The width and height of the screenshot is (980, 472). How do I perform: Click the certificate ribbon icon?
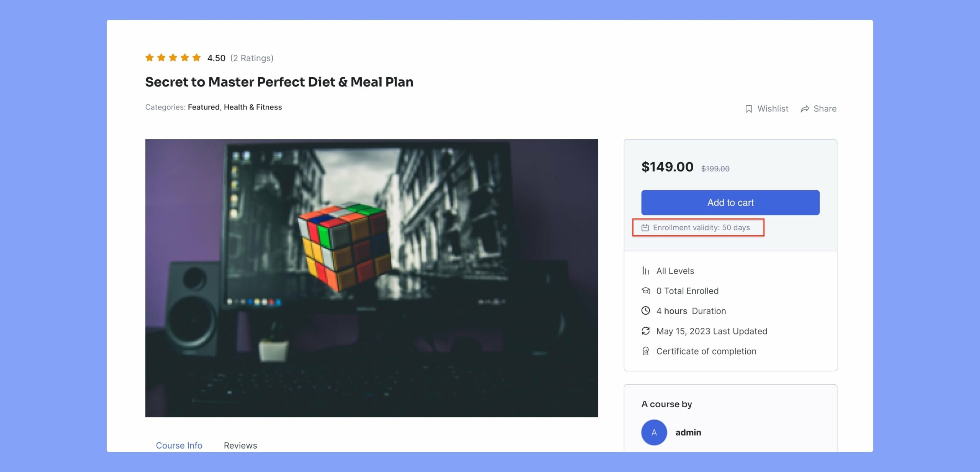click(x=645, y=351)
